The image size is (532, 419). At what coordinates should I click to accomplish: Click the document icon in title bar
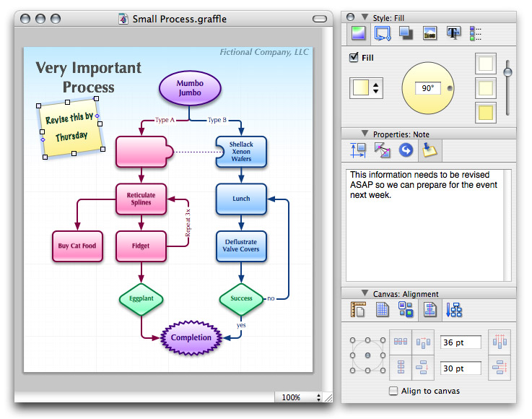[123, 19]
